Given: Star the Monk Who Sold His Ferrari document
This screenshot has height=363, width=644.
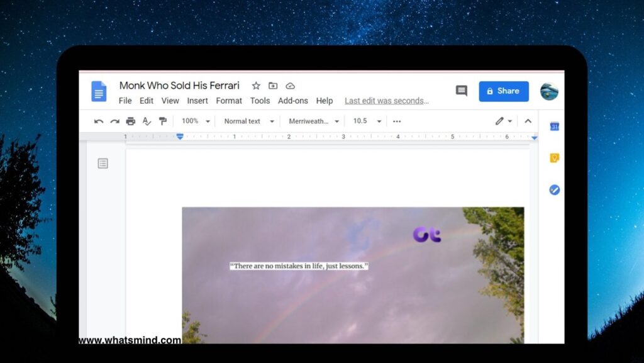Looking at the screenshot, I should 256,86.
